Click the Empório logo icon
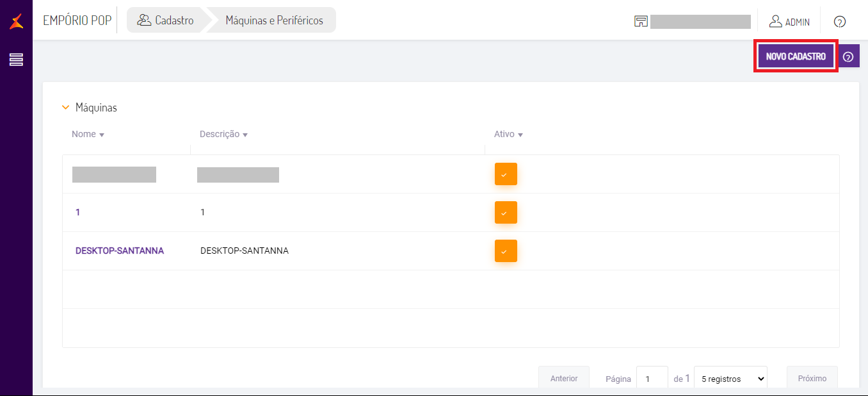The image size is (868, 396). pyautogui.click(x=17, y=21)
